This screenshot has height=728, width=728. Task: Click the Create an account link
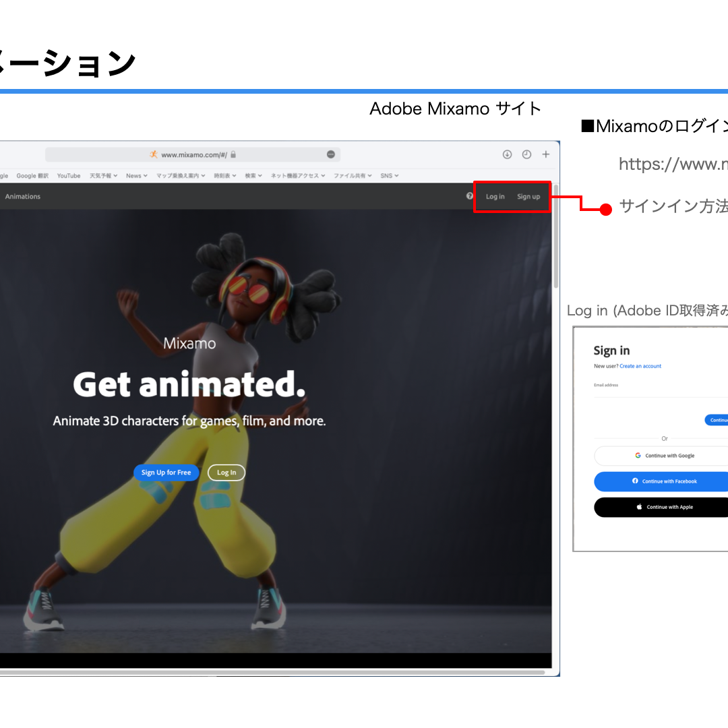640,366
